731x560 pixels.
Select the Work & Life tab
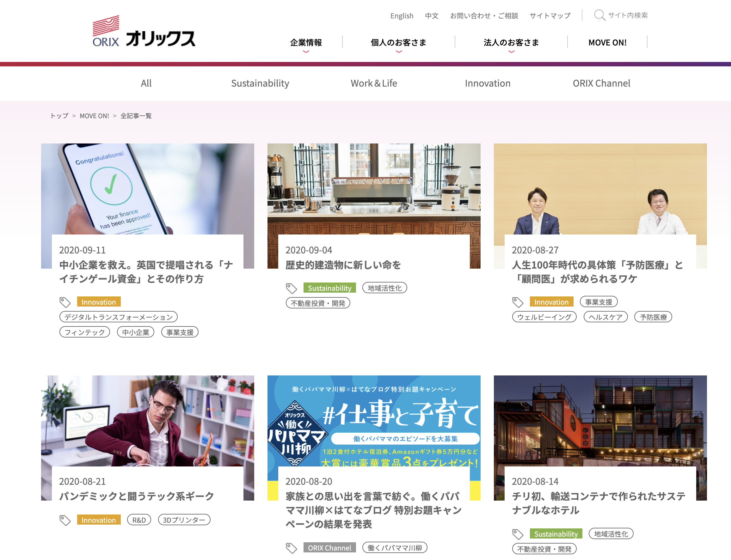click(x=374, y=83)
